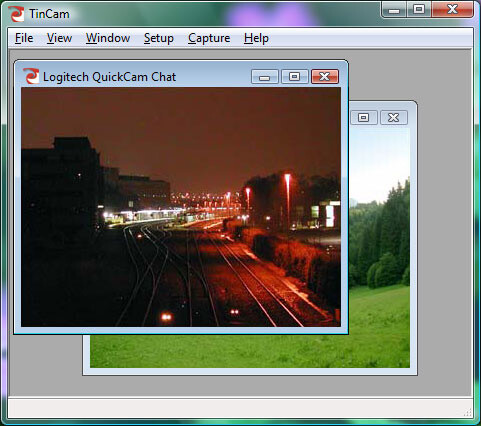Viewport: 481px width, 426px height.
Task: Click the Logitech QuickCam Chat window icon
Action: (x=31, y=76)
